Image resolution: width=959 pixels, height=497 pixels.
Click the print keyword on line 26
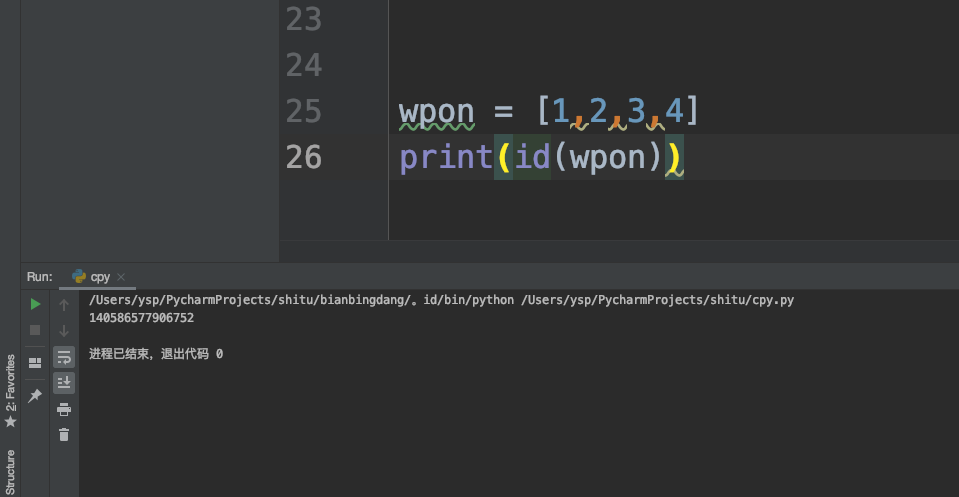click(446, 158)
